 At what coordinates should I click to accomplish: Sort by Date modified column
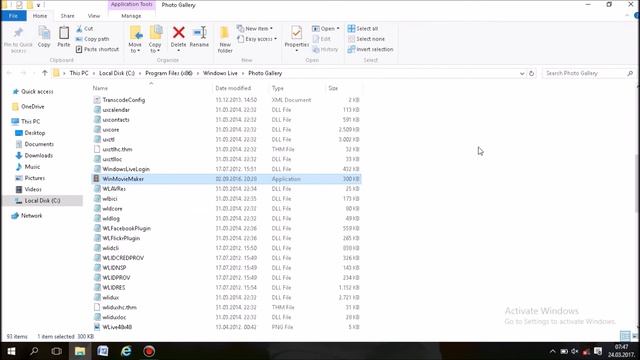tap(233, 88)
